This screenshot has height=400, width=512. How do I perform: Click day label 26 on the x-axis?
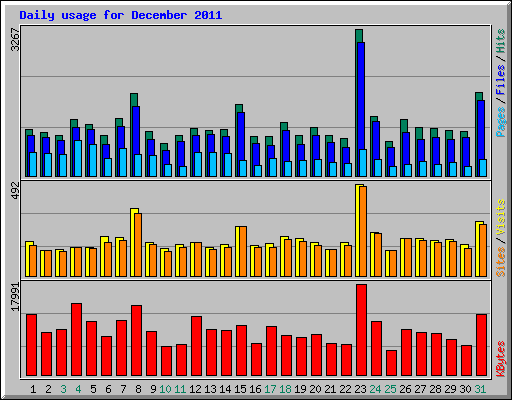[x=405, y=389]
